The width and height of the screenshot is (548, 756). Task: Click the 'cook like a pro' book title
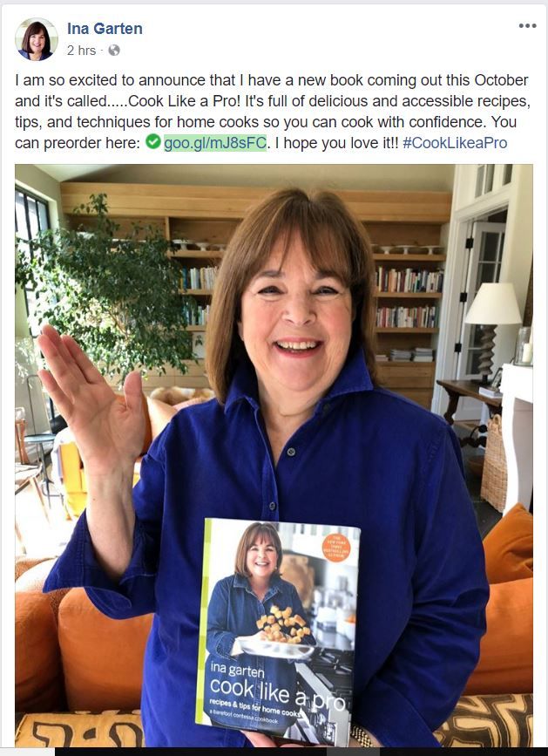[277, 693]
